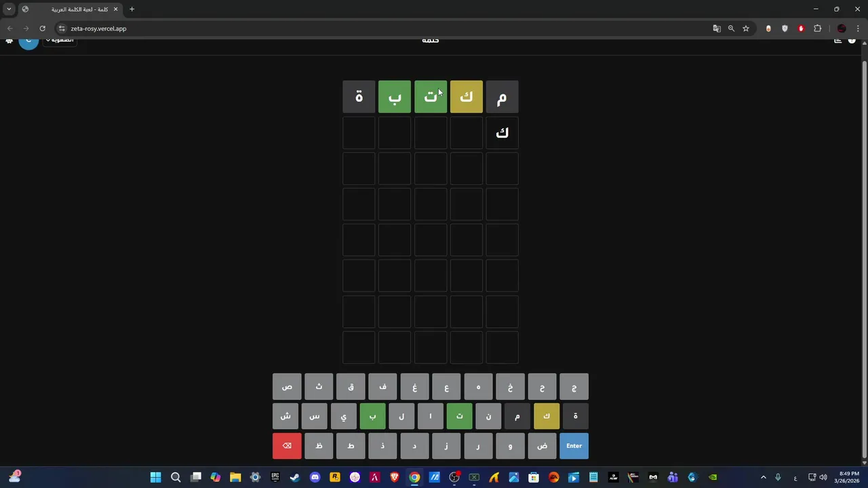Tap the green ت key on keyboard

click(x=459, y=416)
